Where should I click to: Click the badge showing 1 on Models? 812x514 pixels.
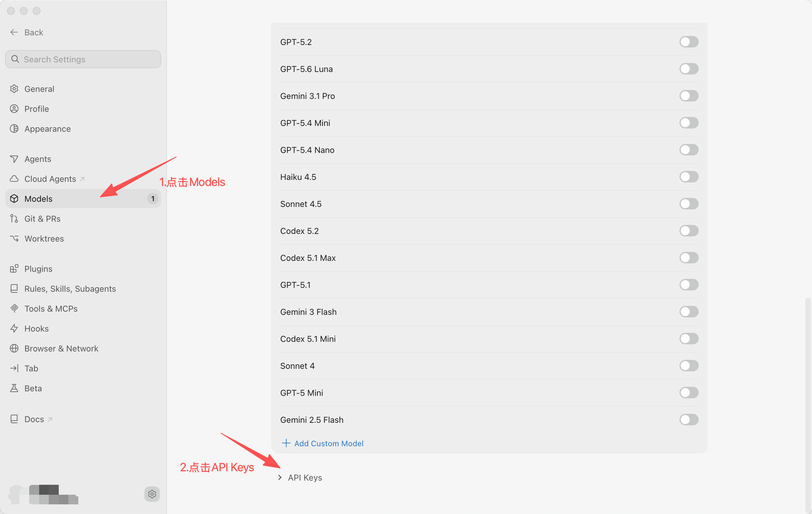tap(153, 199)
